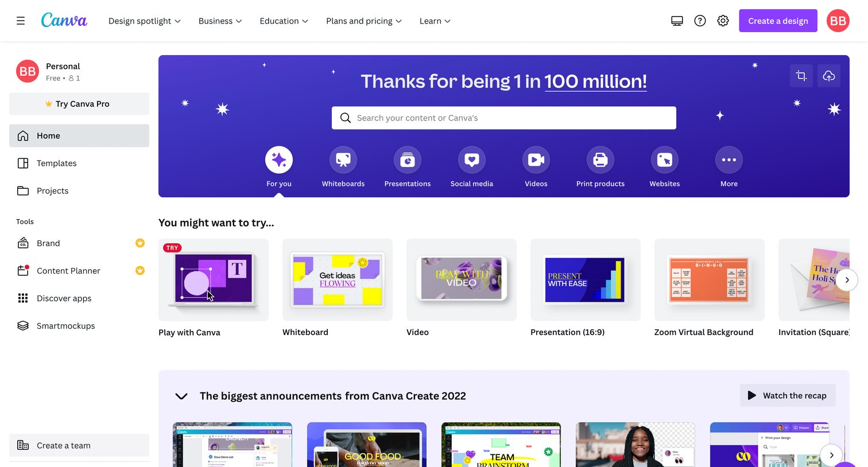This screenshot has width=868, height=467.
Task: Expand Plans and pricing dropdown
Action: coord(364,21)
